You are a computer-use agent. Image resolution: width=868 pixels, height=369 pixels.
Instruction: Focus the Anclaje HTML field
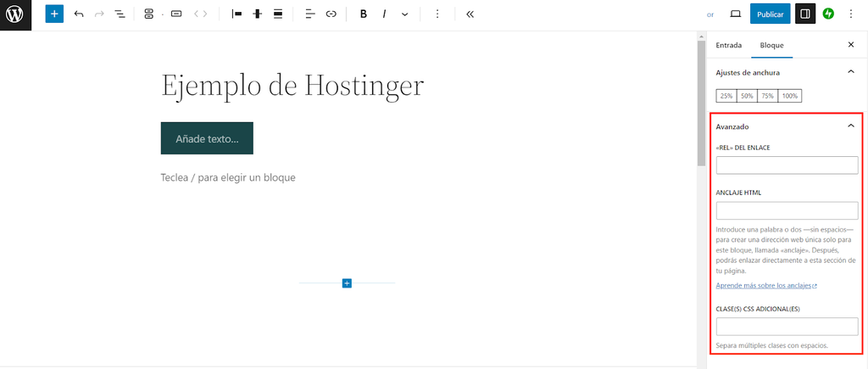(787, 210)
